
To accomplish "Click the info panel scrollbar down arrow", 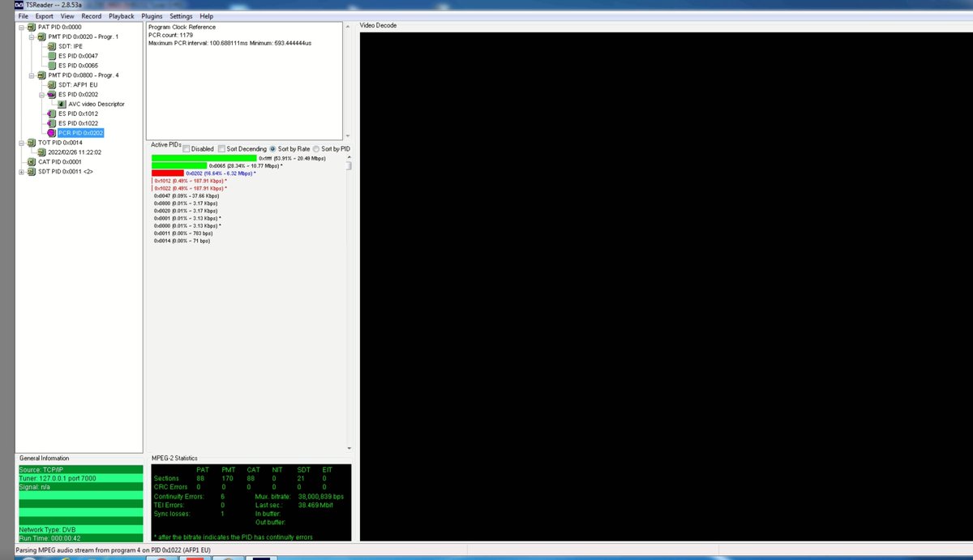I will click(x=349, y=135).
